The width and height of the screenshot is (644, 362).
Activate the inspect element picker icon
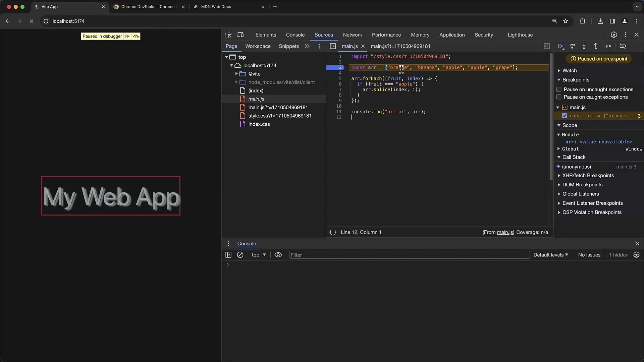coord(228,35)
